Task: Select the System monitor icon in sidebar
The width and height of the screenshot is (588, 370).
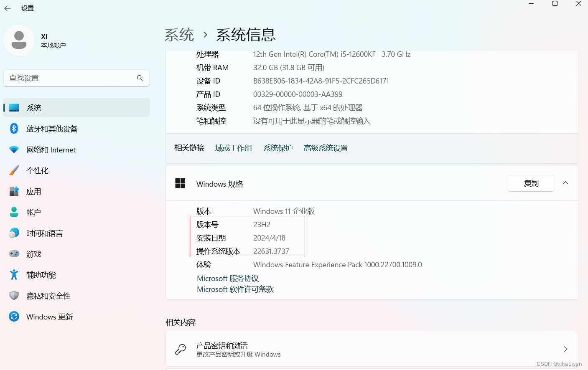Action: [14, 108]
